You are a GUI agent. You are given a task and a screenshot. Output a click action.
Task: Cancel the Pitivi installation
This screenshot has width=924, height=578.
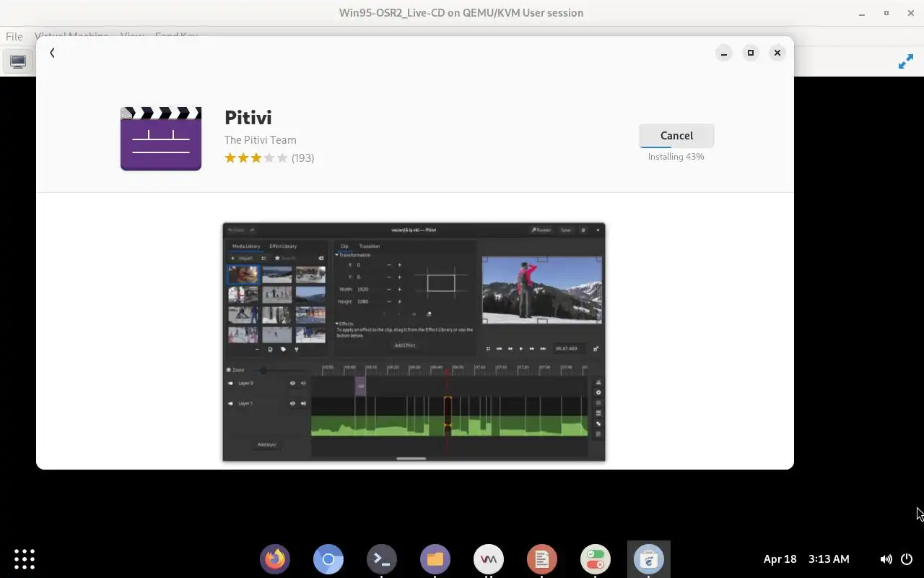[x=676, y=136]
